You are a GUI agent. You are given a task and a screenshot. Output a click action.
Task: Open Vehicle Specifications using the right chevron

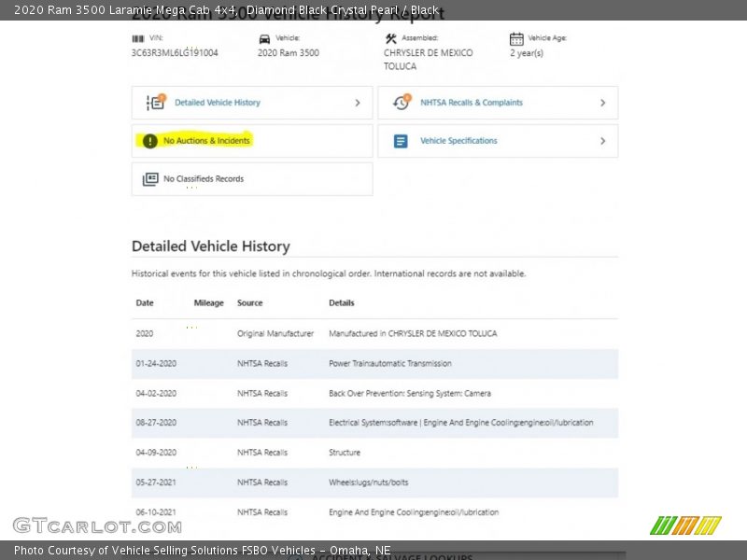coord(602,141)
